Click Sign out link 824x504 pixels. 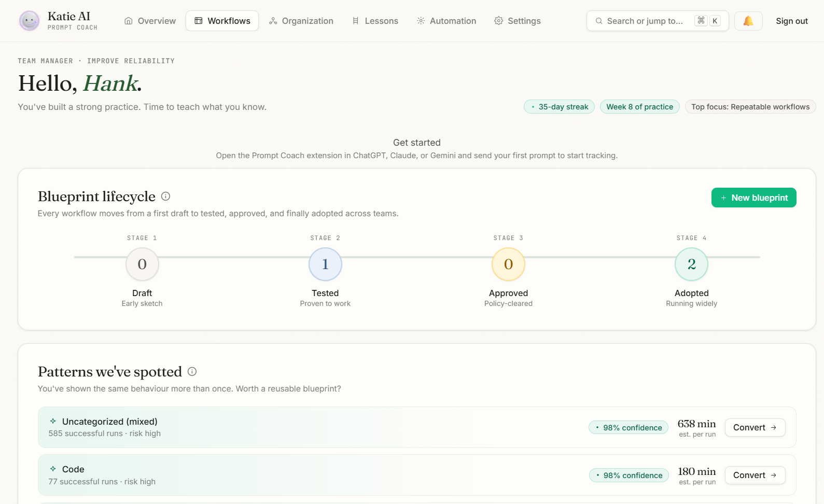point(791,21)
